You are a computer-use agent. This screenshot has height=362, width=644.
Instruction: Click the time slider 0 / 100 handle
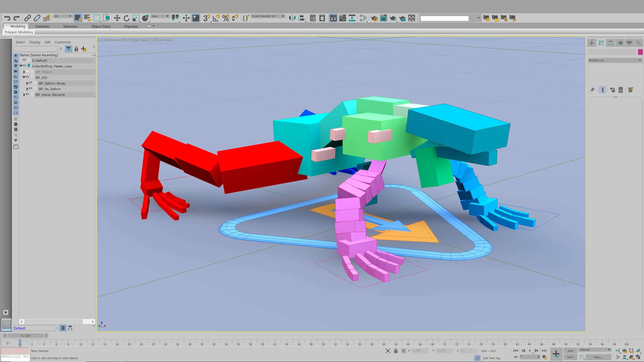tap(25, 336)
